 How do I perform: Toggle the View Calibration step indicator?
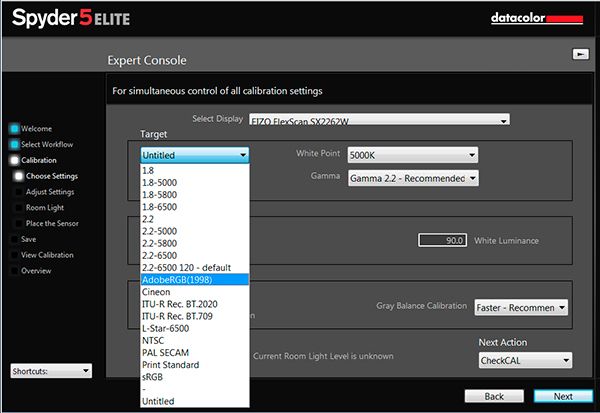coord(15,255)
